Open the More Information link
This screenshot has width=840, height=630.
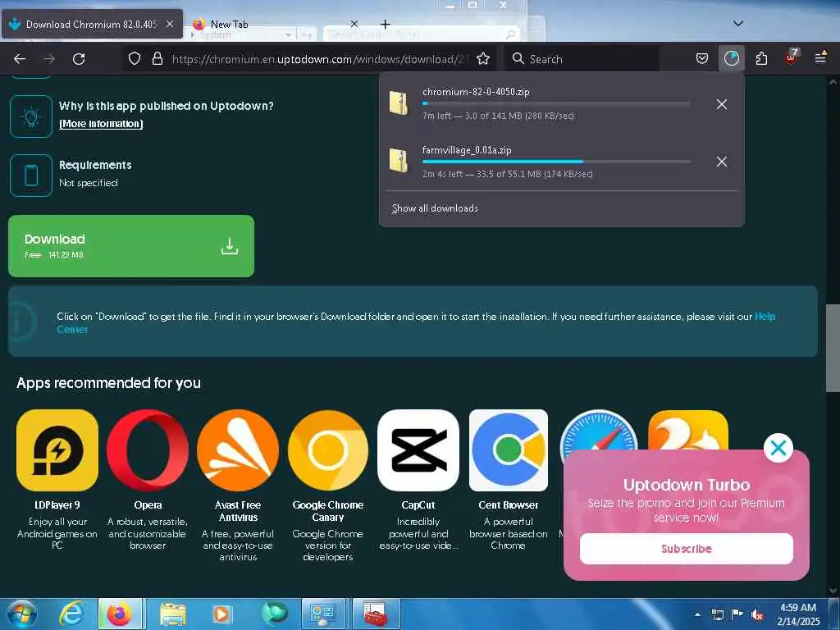click(101, 124)
